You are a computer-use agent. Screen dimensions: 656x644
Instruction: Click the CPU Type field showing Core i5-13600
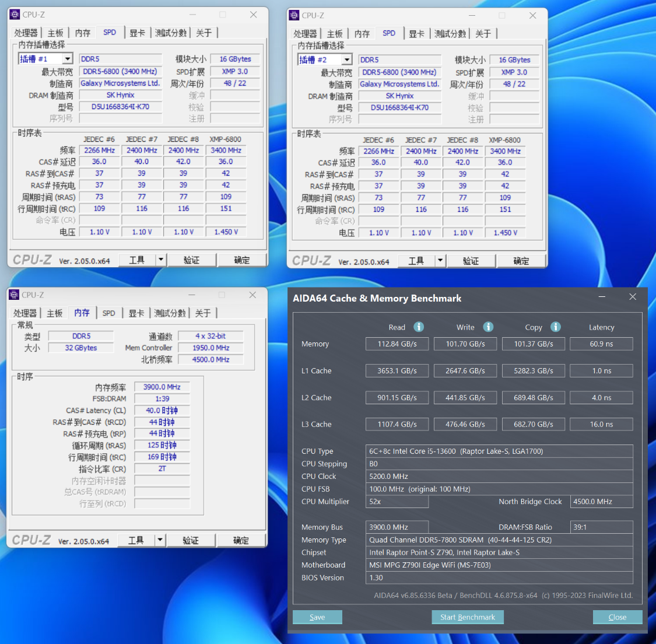point(499,451)
